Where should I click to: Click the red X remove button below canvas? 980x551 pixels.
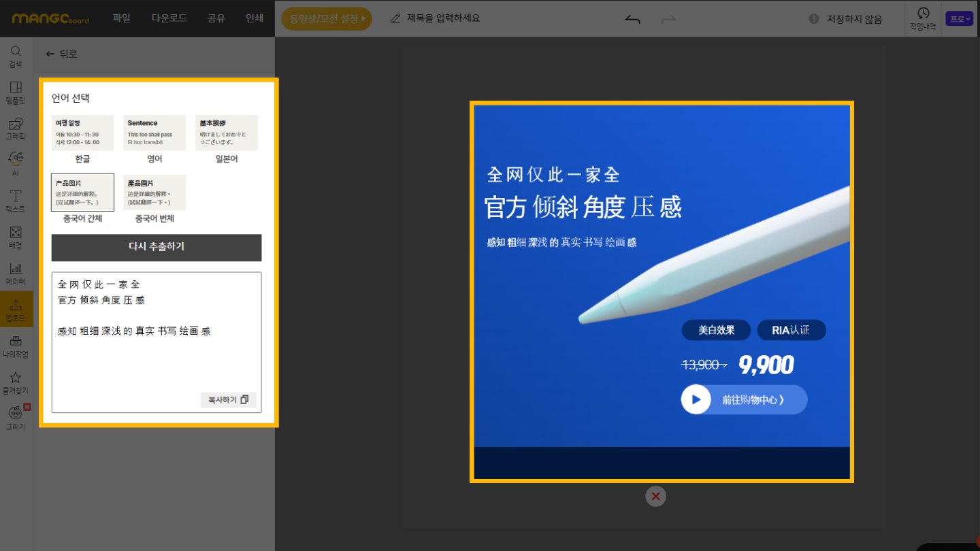(x=656, y=497)
